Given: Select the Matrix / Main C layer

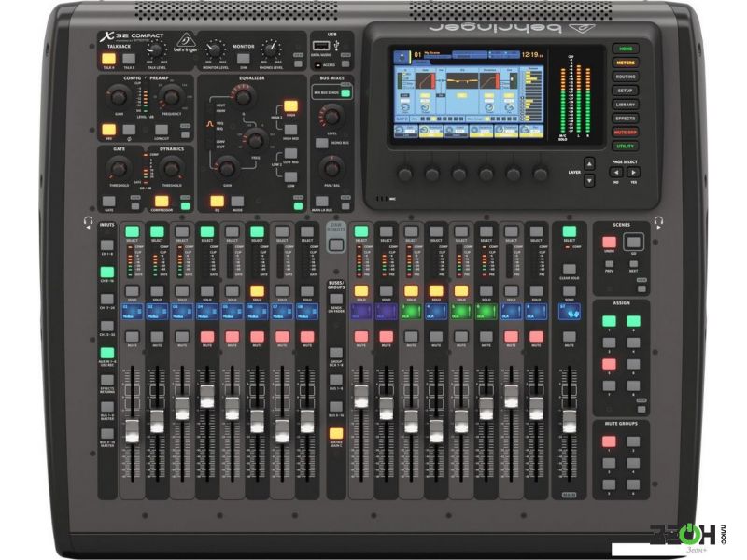Looking at the screenshot, I should (336, 433).
